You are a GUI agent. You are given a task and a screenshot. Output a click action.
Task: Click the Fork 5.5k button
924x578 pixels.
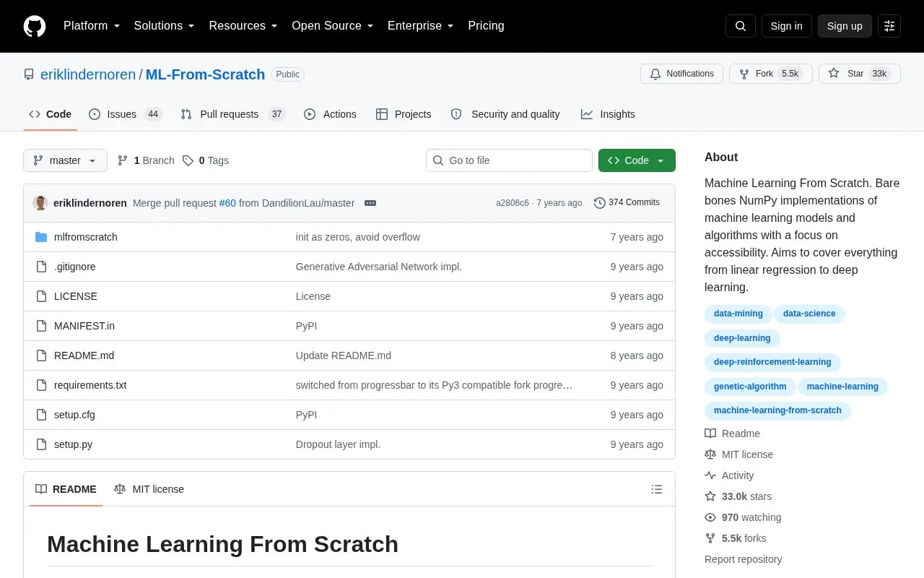[770, 74]
